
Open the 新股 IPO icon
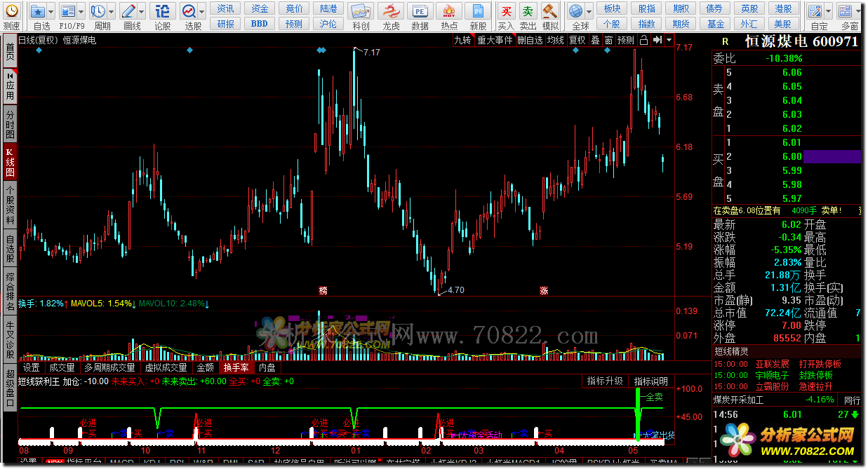(478, 11)
